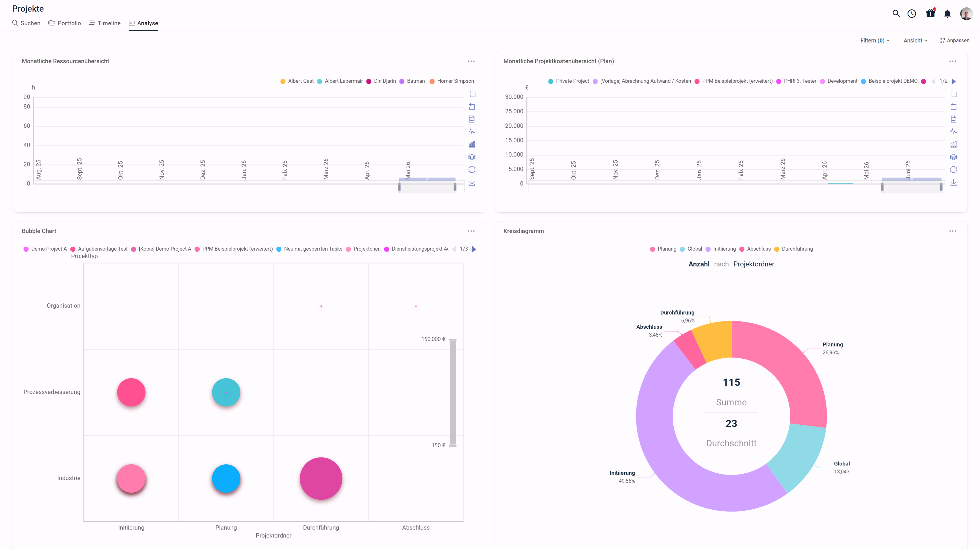Toggle Albert Gast legend series
This screenshot has width=980, height=549.
pyautogui.click(x=297, y=81)
